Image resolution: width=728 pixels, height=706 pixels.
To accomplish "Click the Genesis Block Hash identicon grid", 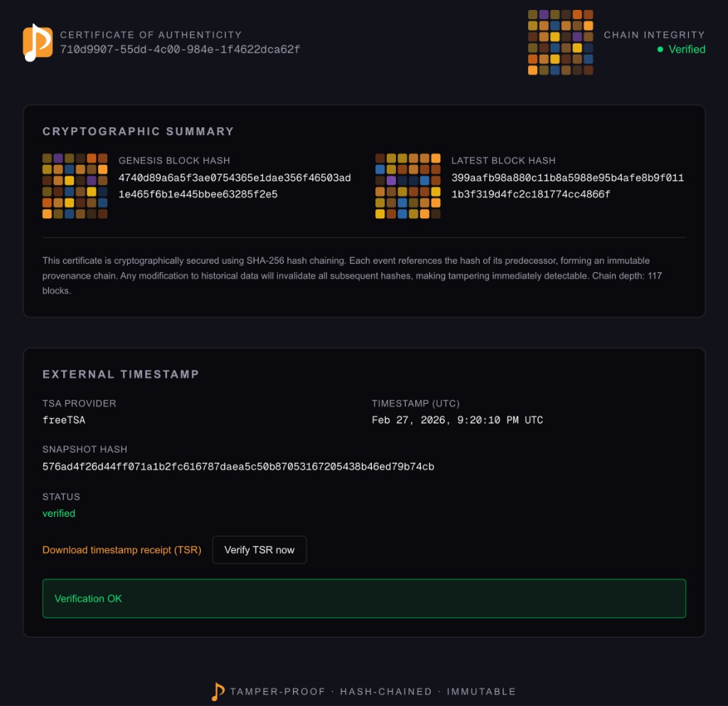I will pos(75,185).
